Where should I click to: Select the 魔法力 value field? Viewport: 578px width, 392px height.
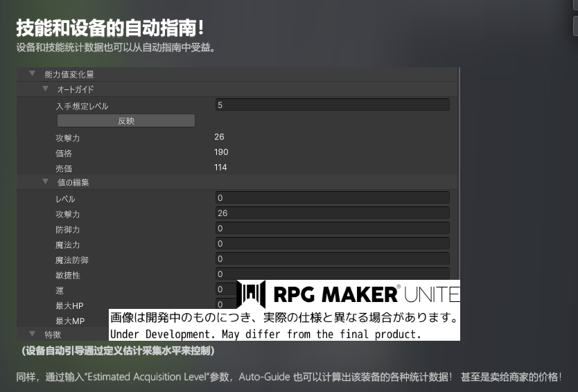click(x=333, y=244)
